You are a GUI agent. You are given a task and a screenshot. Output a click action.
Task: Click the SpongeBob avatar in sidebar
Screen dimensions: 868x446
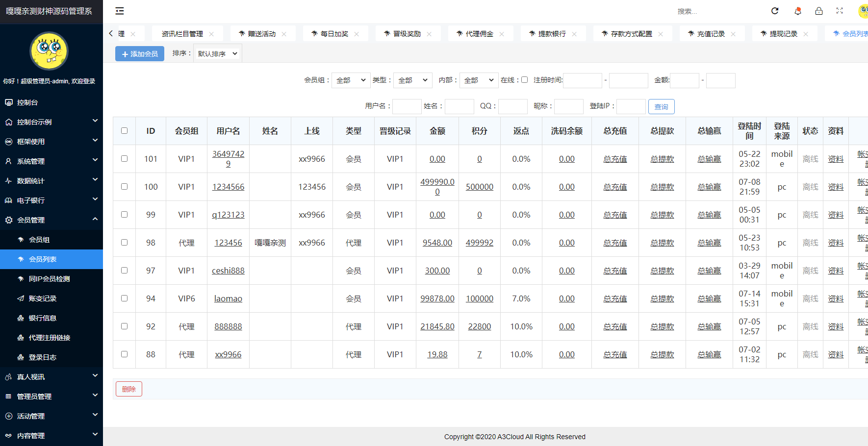coord(49,51)
